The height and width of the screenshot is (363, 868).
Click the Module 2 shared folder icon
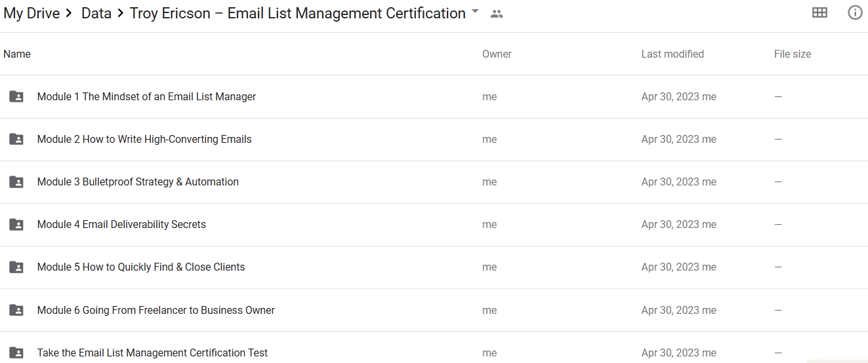tap(16, 139)
